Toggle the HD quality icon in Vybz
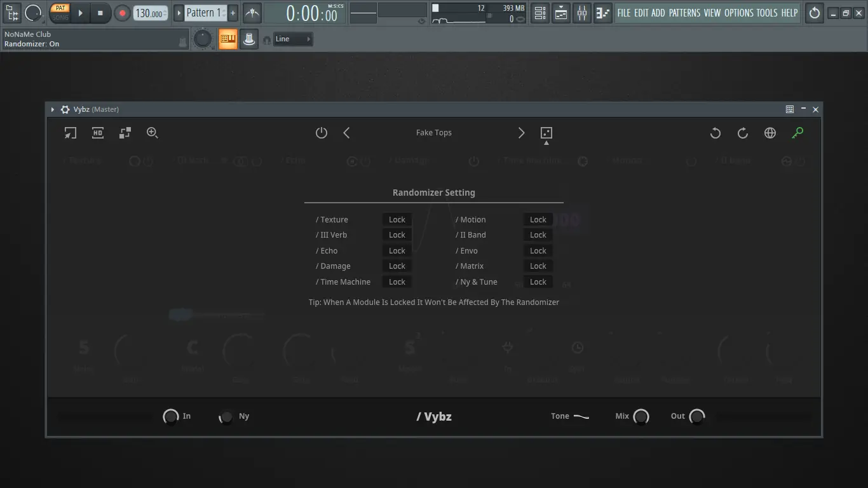868x488 pixels. click(98, 133)
